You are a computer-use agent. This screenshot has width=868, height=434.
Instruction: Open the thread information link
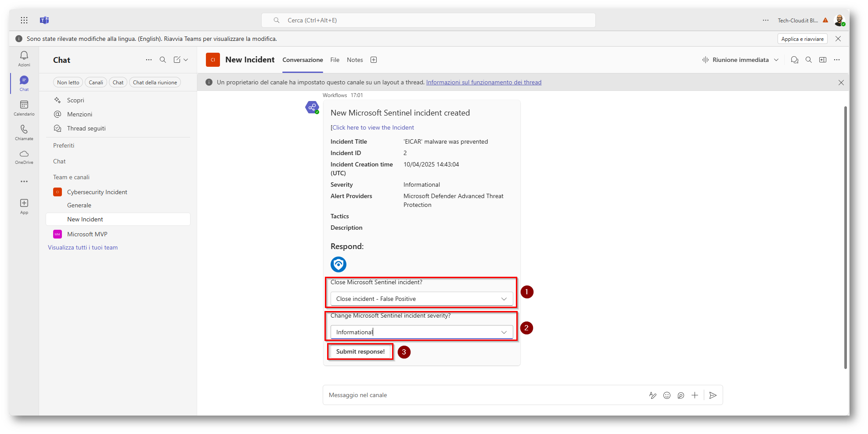(x=483, y=82)
